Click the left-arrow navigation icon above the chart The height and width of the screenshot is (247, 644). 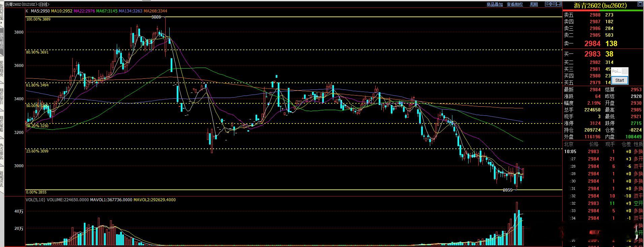(548, 4)
